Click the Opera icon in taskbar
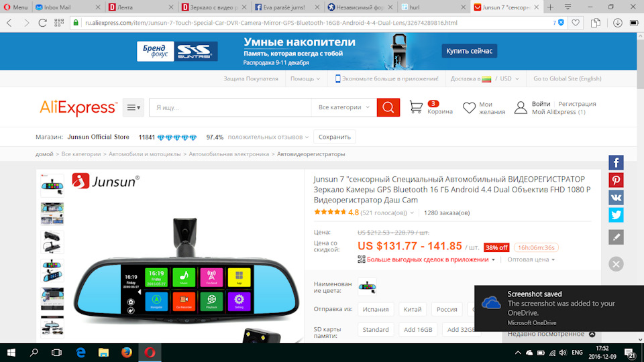Image resolution: width=644 pixels, height=362 pixels. pyautogui.click(x=150, y=353)
